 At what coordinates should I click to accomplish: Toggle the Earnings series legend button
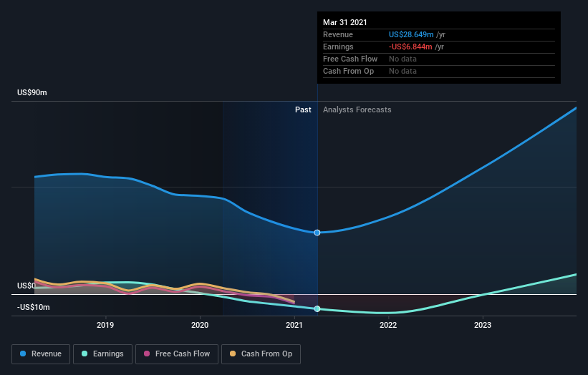[x=102, y=354]
